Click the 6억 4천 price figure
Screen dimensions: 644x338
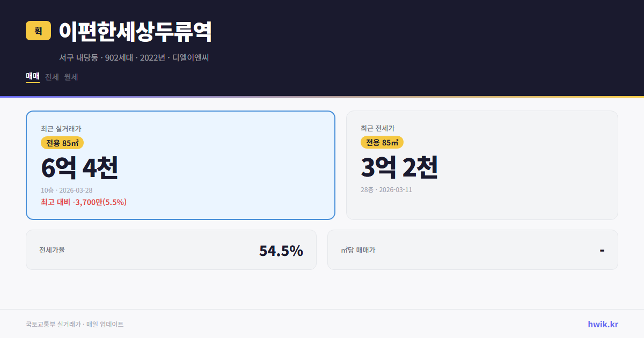tap(78, 168)
